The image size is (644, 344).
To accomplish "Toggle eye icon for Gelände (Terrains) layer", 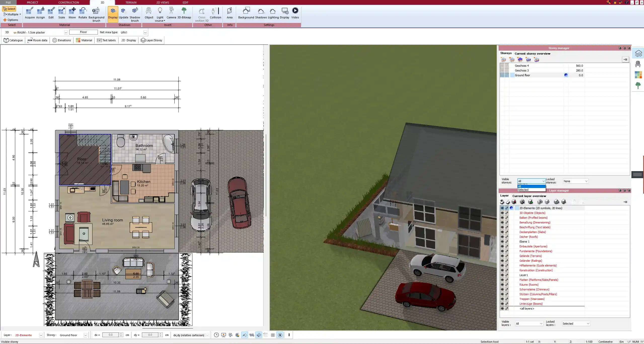I will [x=502, y=256].
